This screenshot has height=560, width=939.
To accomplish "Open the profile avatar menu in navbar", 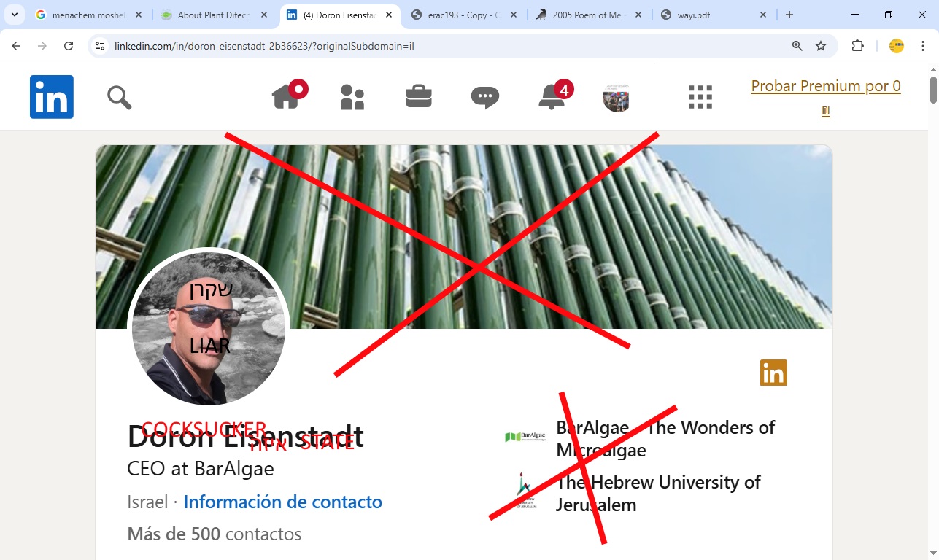I will click(616, 98).
